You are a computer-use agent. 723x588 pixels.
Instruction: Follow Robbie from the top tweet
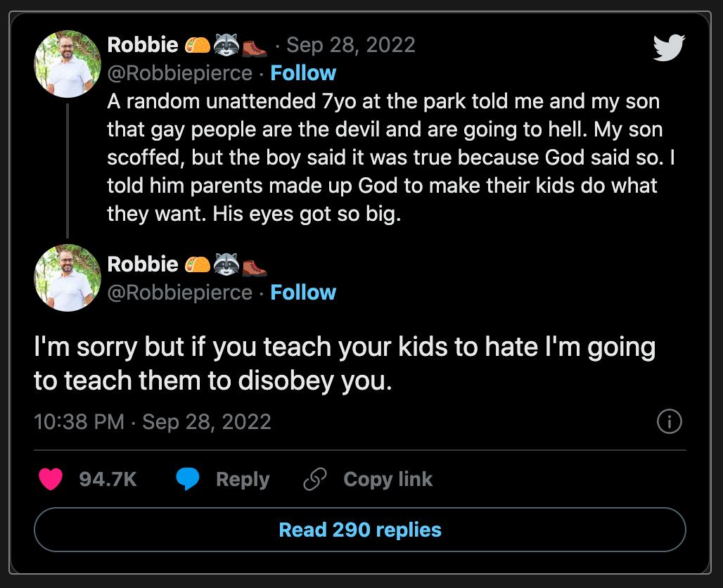[x=304, y=72]
